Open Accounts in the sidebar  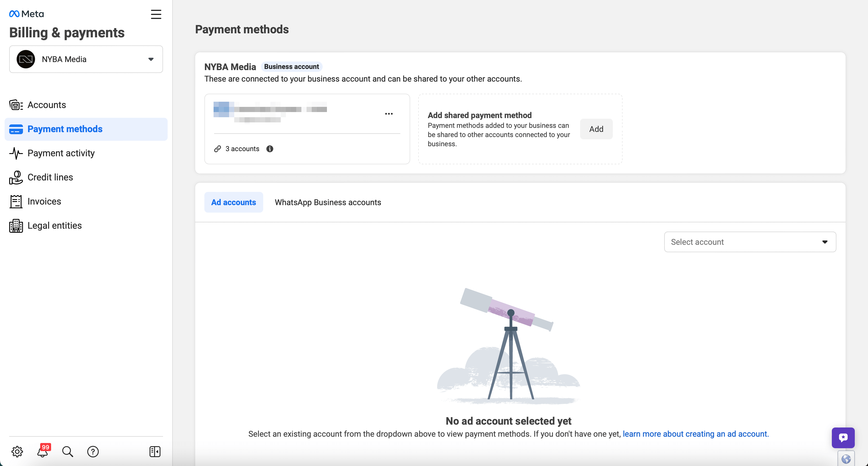86,105
